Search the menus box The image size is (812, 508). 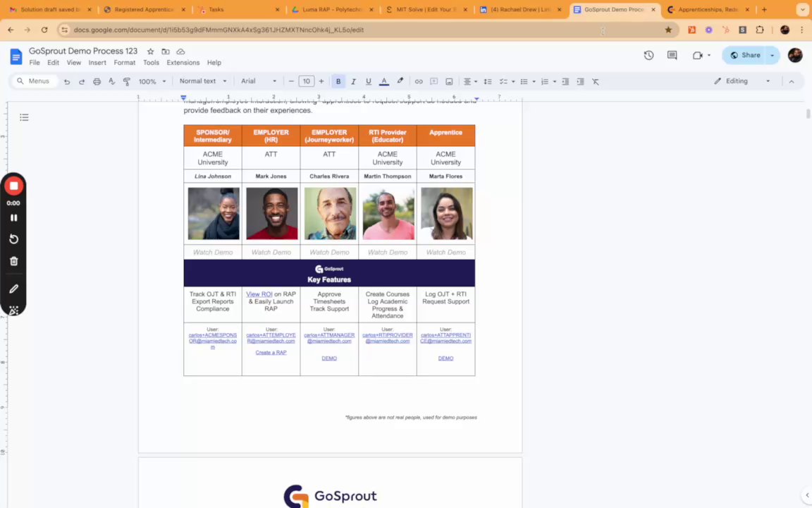coord(34,81)
